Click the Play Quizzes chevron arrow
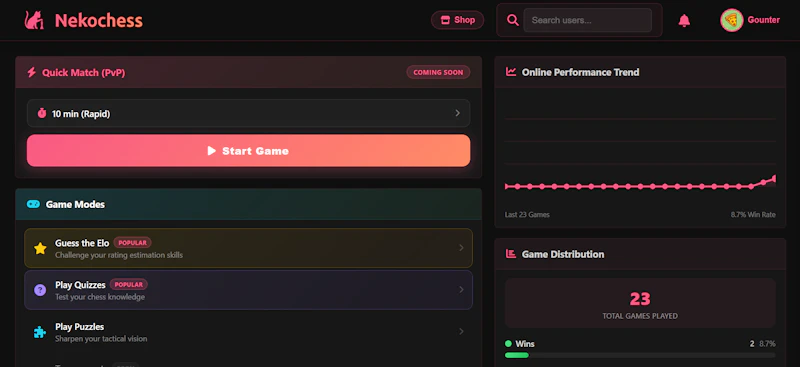The image size is (800, 367). [461, 289]
